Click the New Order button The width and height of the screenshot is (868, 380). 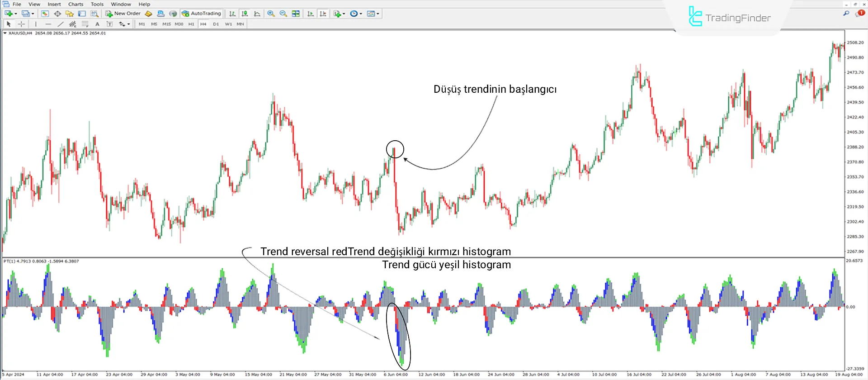(x=123, y=14)
